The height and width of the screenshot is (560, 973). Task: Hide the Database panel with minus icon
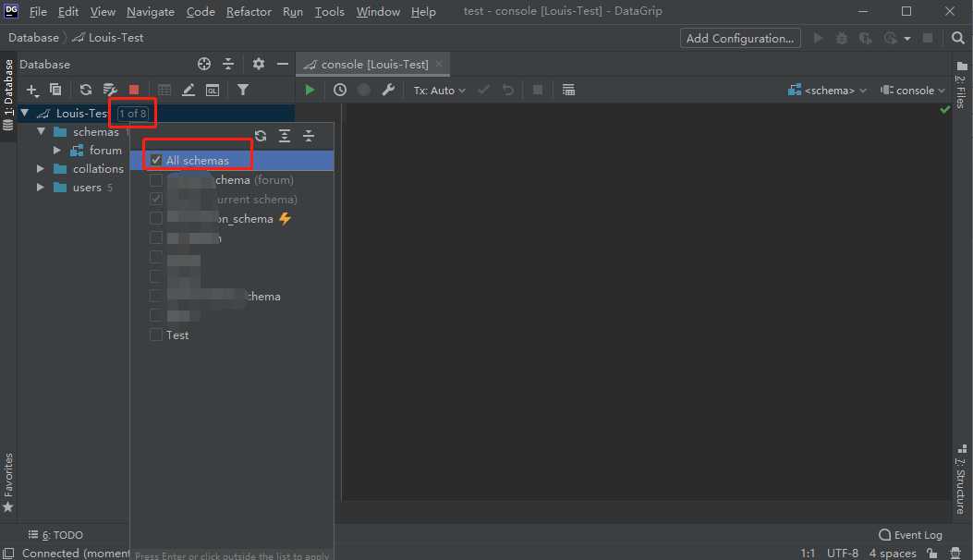(x=283, y=64)
